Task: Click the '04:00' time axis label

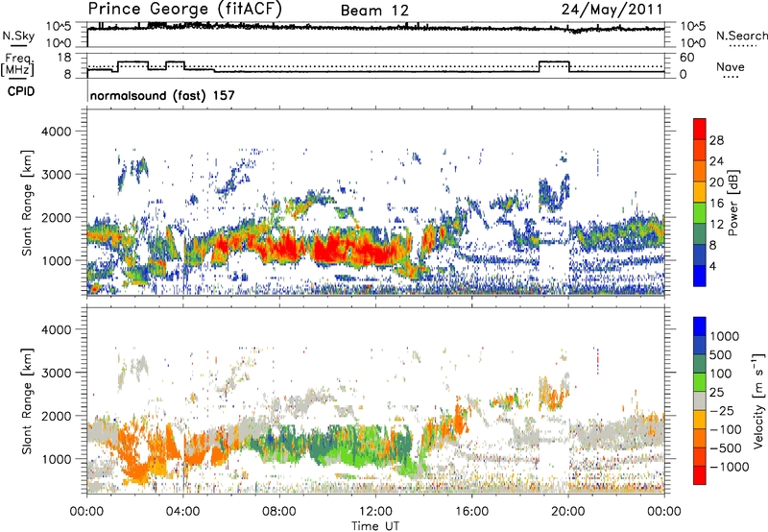Action: [x=182, y=512]
